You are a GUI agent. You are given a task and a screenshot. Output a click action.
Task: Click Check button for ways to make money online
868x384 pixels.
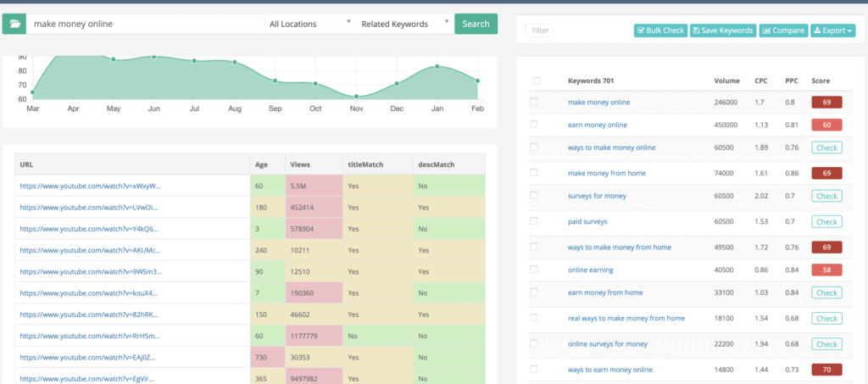pos(826,147)
